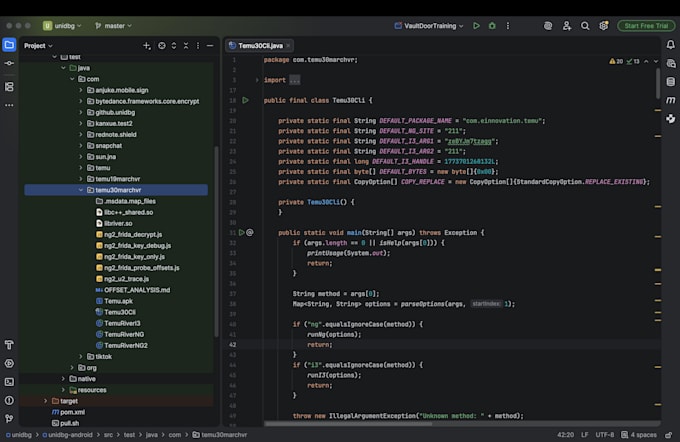Open the Structure tool window

click(x=9, y=87)
